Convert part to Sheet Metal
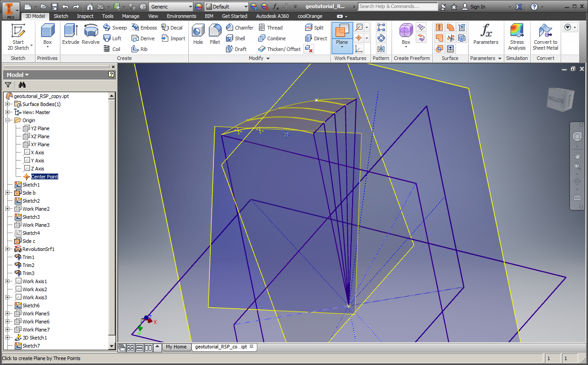The height and width of the screenshot is (365, 588). tap(545, 37)
